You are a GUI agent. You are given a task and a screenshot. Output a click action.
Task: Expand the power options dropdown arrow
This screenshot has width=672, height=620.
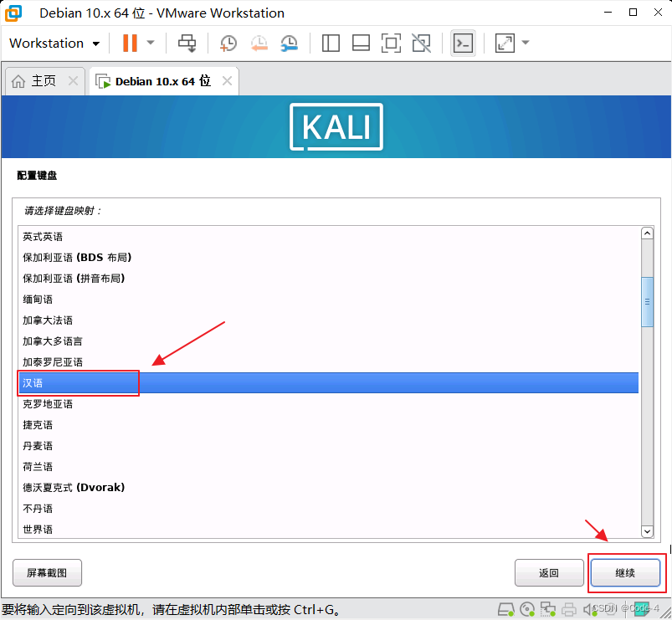pos(151,43)
